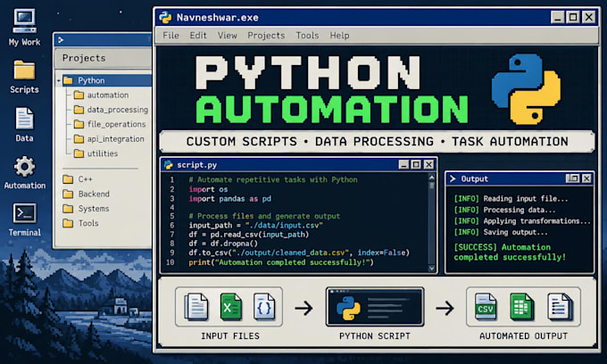Click the print statement on line 10
This screenshot has height=364, width=607.
(x=281, y=262)
